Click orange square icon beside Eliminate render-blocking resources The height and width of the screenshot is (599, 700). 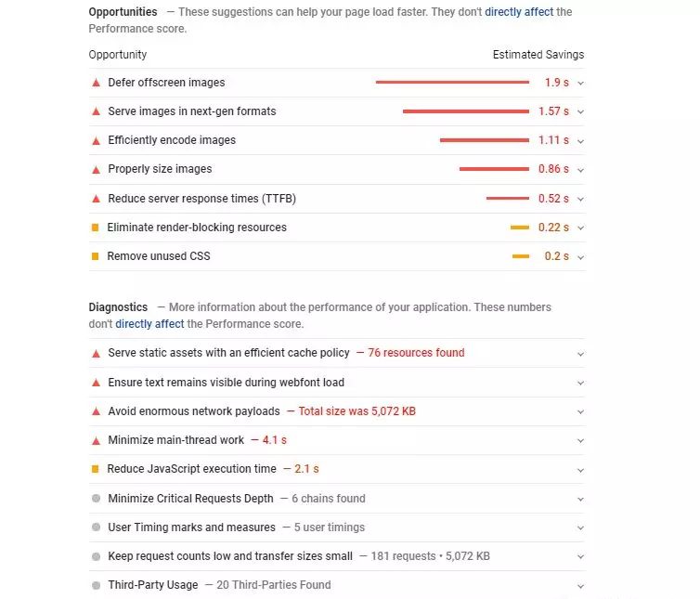95,228
